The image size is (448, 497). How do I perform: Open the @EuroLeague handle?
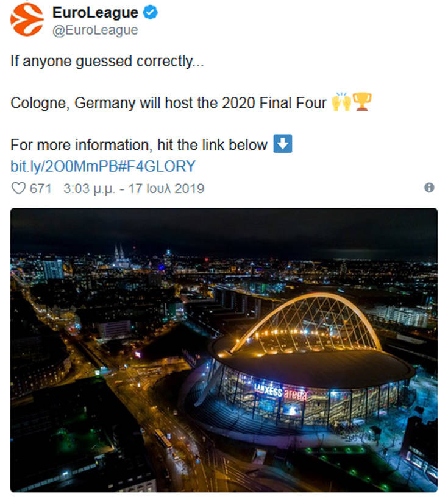95,30
